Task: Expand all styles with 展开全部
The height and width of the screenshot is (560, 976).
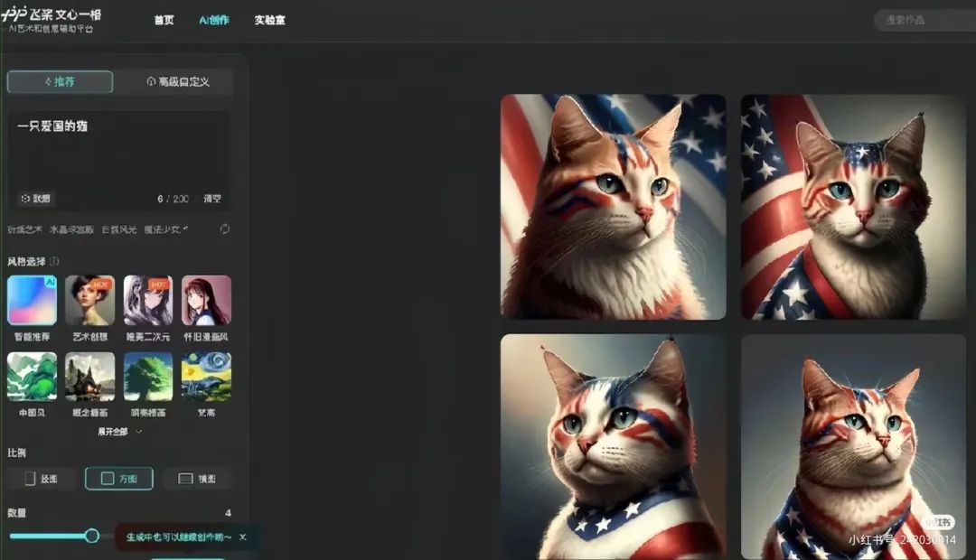Action: coord(119,431)
